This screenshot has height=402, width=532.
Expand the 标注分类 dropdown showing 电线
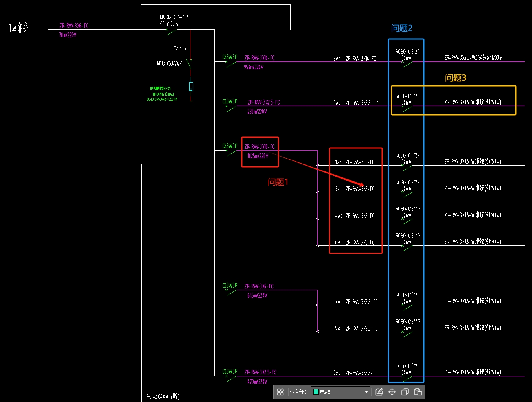(x=341, y=392)
